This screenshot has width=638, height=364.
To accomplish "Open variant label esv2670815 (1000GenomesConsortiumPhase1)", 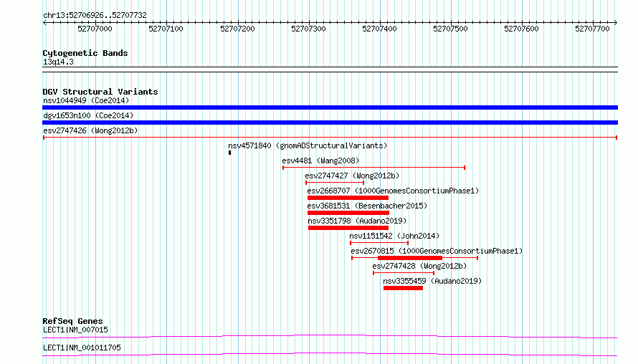I will (x=437, y=251).
